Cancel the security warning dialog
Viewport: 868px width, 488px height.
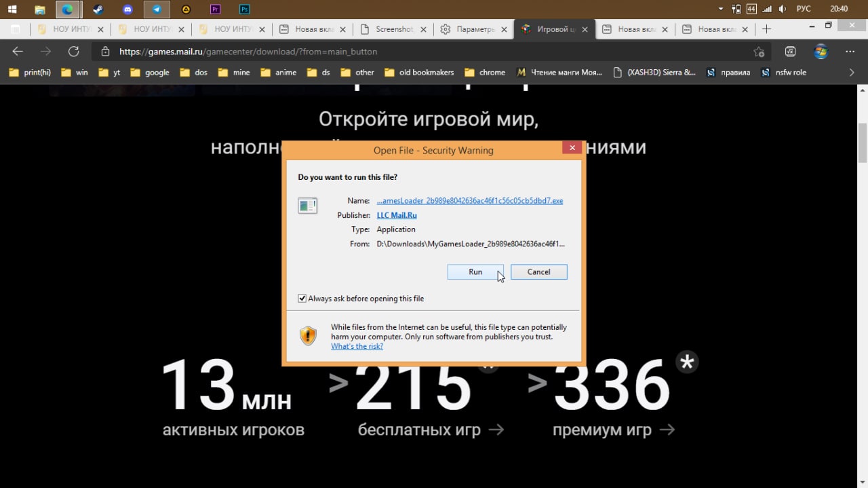[x=539, y=271]
